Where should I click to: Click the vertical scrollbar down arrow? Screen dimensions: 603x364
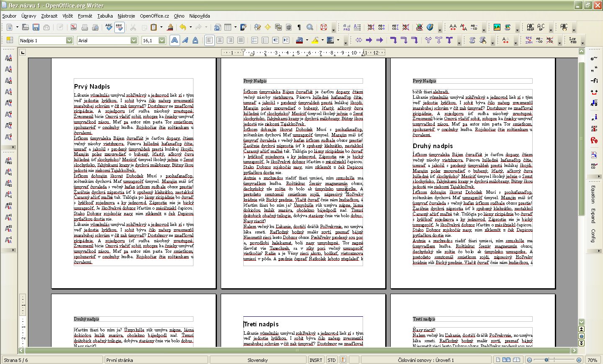coord(581,322)
